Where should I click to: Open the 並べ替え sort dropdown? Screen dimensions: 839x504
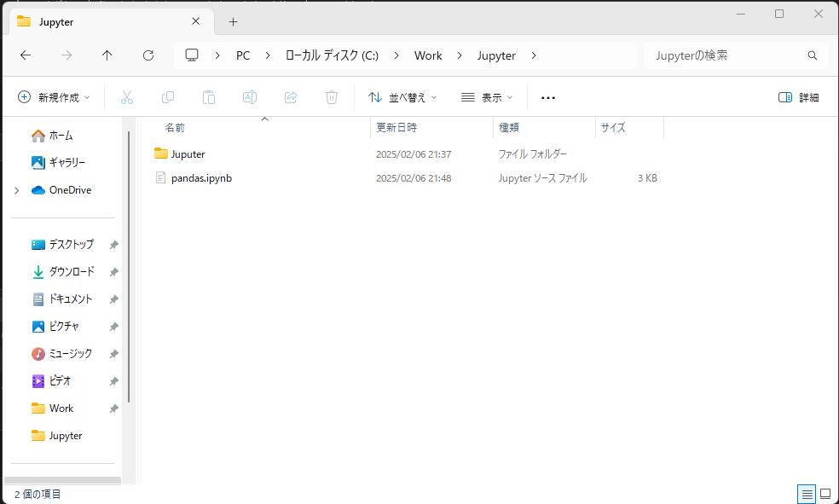[x=402, y=97]
